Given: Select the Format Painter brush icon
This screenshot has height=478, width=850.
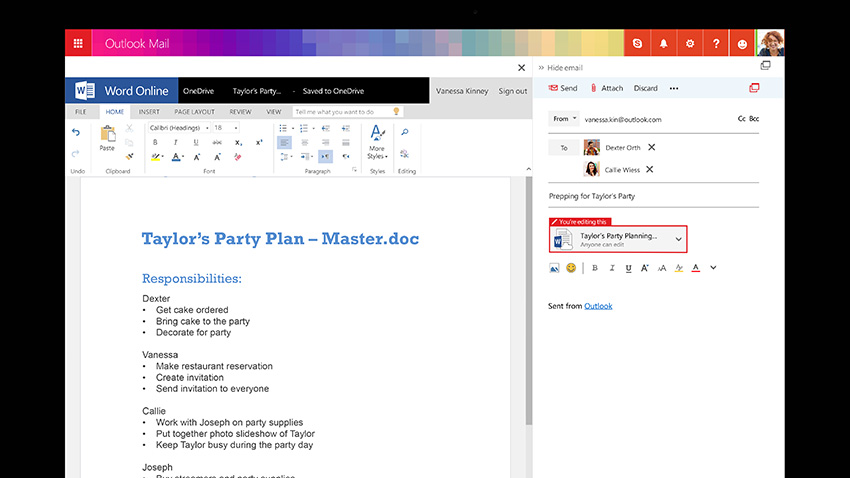Looking at the screenshot, I should [129, 157].
